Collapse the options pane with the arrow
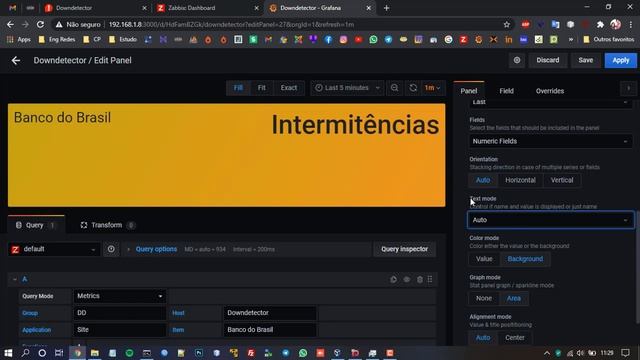 (x=628, y=88)
